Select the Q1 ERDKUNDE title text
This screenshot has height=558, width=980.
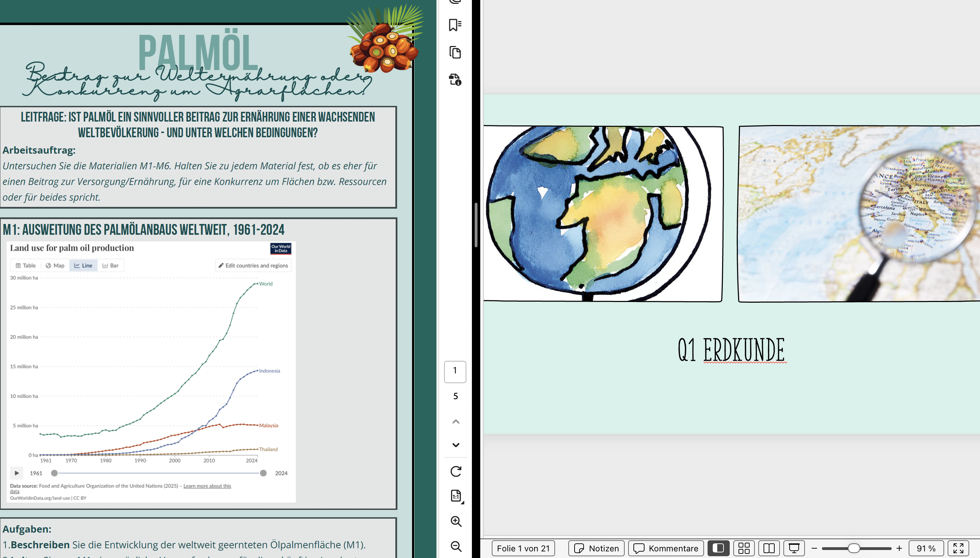(732, 349)
